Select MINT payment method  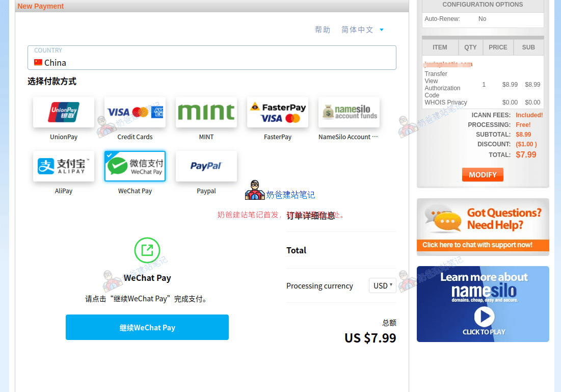coord(206,113)
